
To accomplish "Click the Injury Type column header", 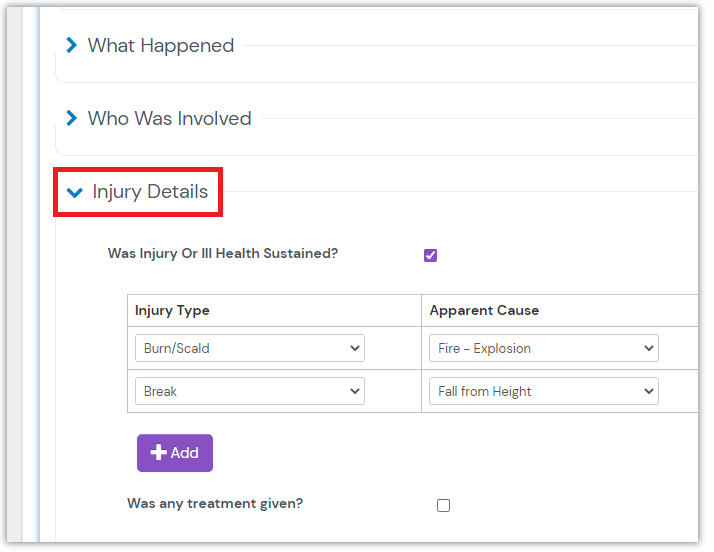I will pos(172,310).
